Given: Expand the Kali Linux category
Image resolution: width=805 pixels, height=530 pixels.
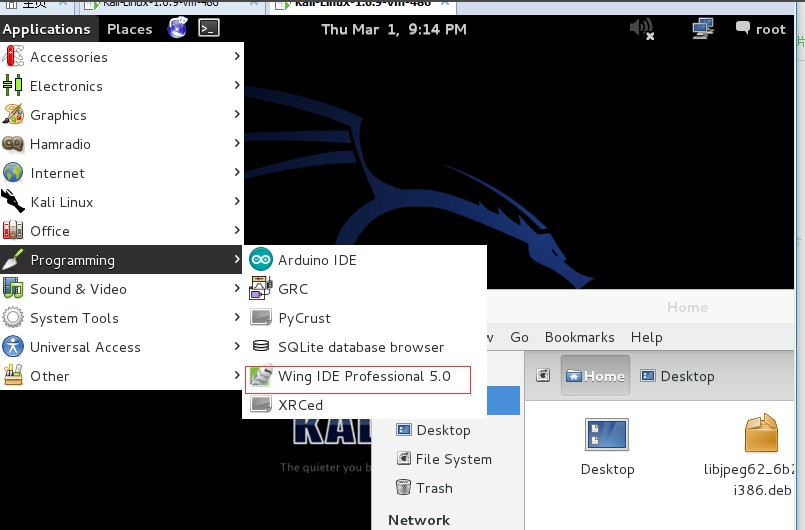Looking at the screenshot, I should (122, 202).
